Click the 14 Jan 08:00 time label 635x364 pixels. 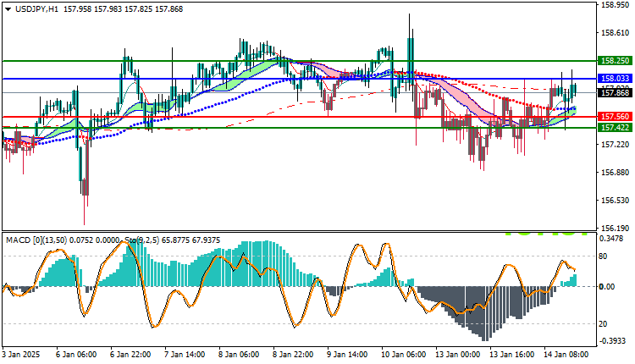tap(566, 355)
